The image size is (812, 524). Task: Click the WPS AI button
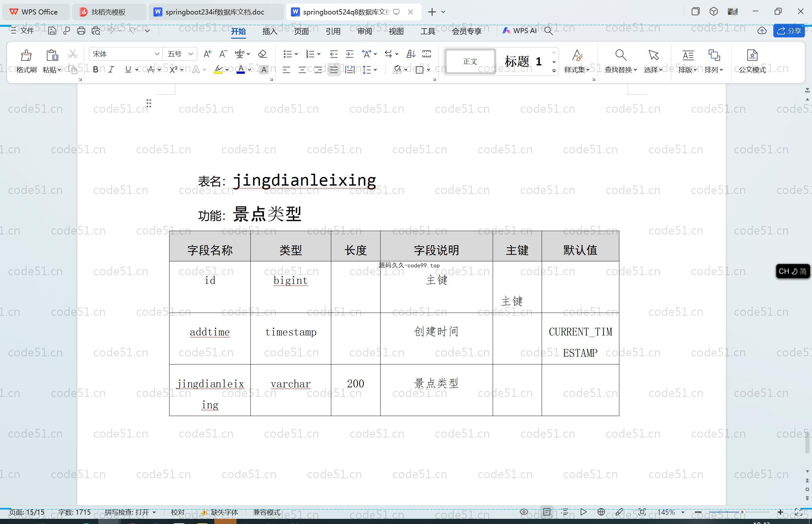[519, 31]
